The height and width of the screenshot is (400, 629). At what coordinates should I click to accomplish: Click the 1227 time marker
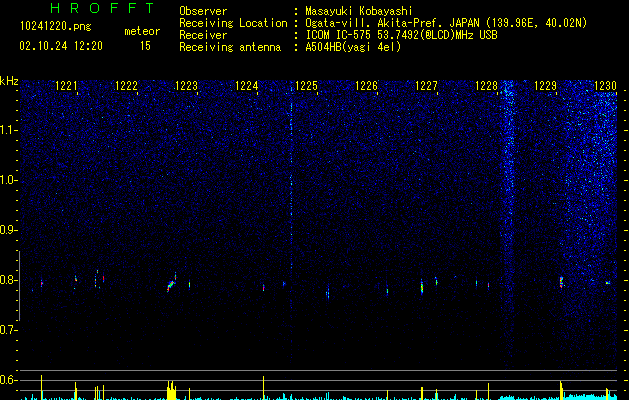click(426, 85)
